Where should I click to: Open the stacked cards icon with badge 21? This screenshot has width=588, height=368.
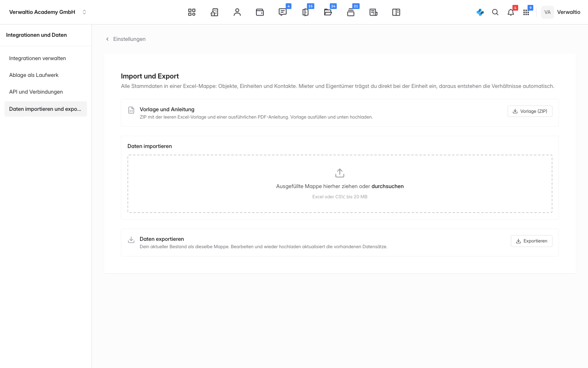351,12
